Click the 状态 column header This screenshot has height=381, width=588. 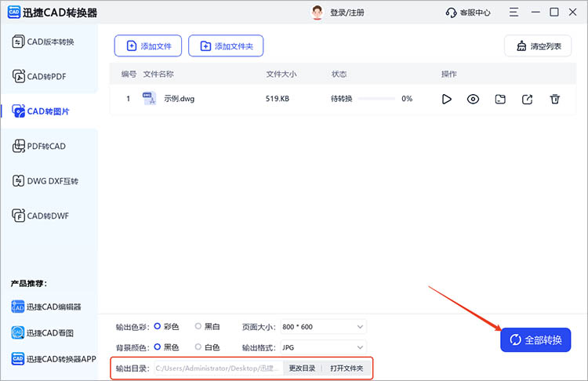(x=339, y=74)
